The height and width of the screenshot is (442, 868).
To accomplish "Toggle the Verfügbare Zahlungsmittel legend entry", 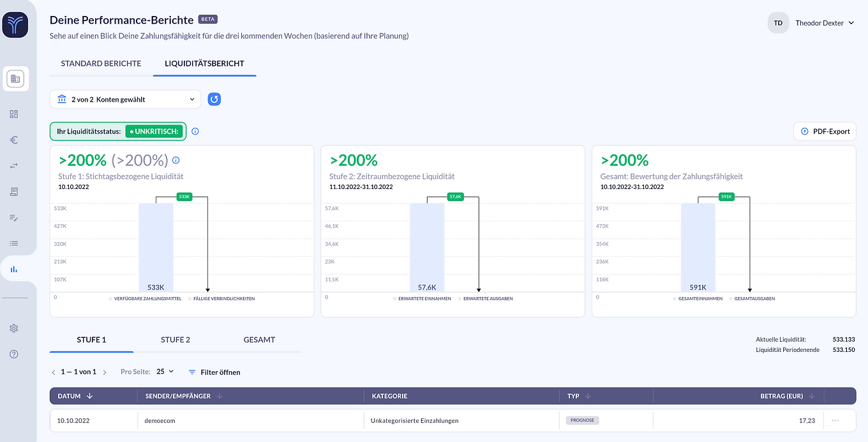I will [x=147, y=299].
